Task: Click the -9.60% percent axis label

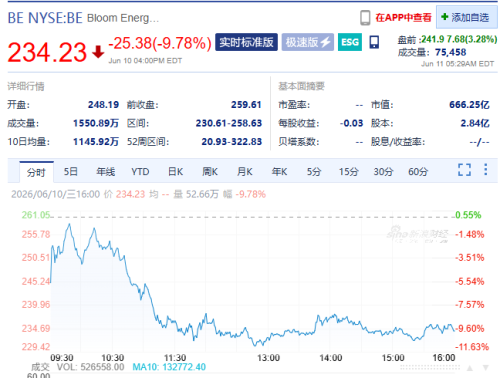Action: click(470, 329)
